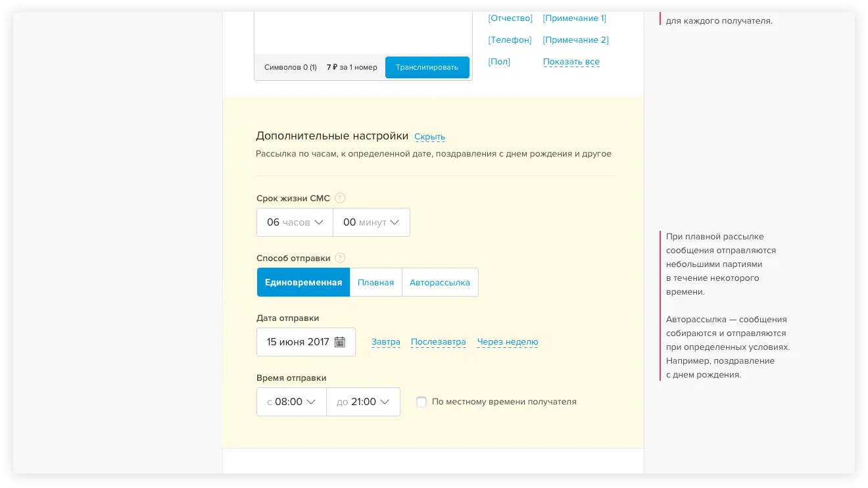This screenshot has height=488, width=868.
Task: Insert the [Телефон] placeholder
Action: click(x=510, y=40)
